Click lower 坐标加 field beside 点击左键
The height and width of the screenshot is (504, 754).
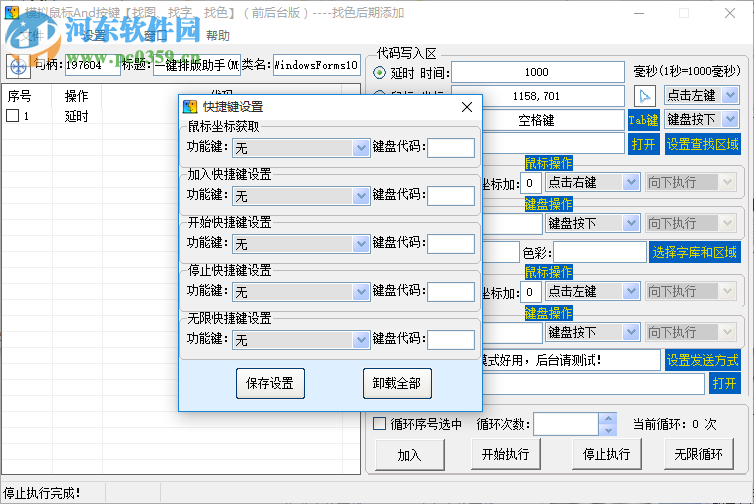click(x=531, y=291)
